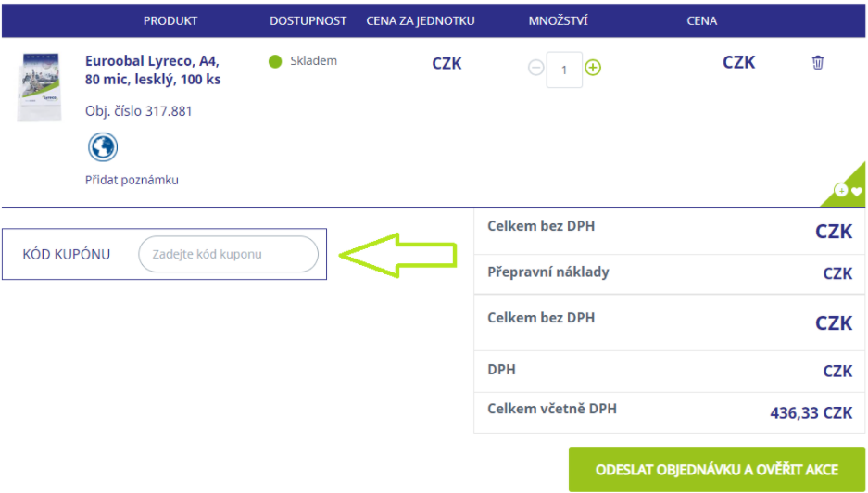The width and height of the screenshot is (868, 493).
Task: Click the small plus icon in green corner
Action: pos(841,190)
